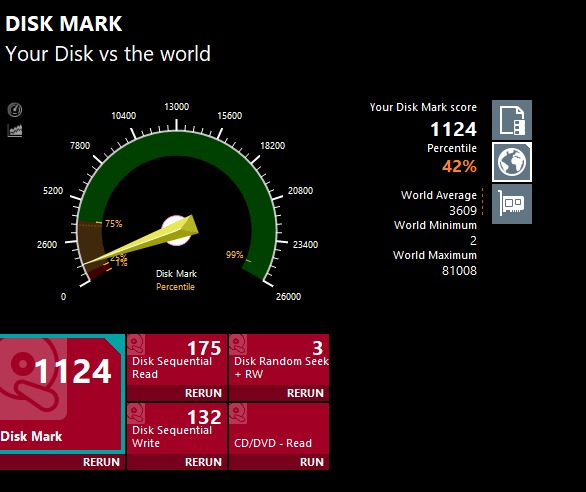Open the hardware card comparison icon
586x492 pixels.
pyautogui.click(x=512, y=204)
